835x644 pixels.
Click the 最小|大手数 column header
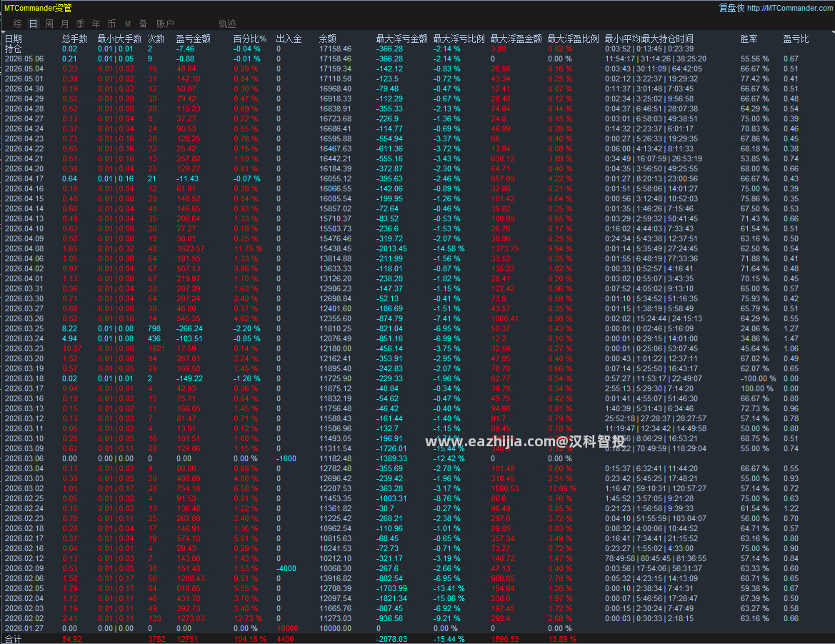coord(119,39)
